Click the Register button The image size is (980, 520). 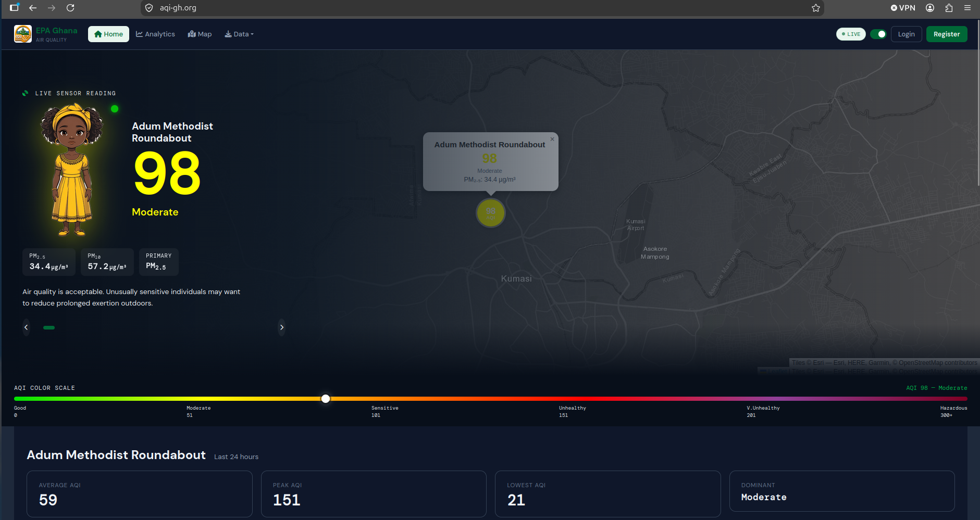pos(947,34)
